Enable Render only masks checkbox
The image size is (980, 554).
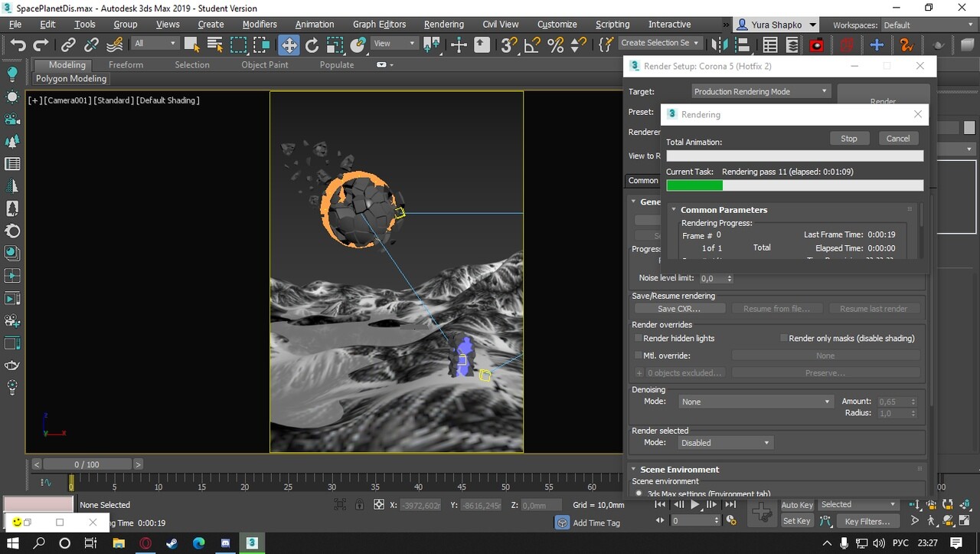[x=784, y=338]
